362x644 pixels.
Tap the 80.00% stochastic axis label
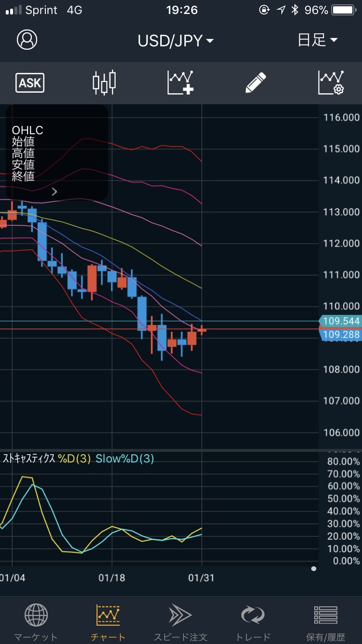point(344,462)
